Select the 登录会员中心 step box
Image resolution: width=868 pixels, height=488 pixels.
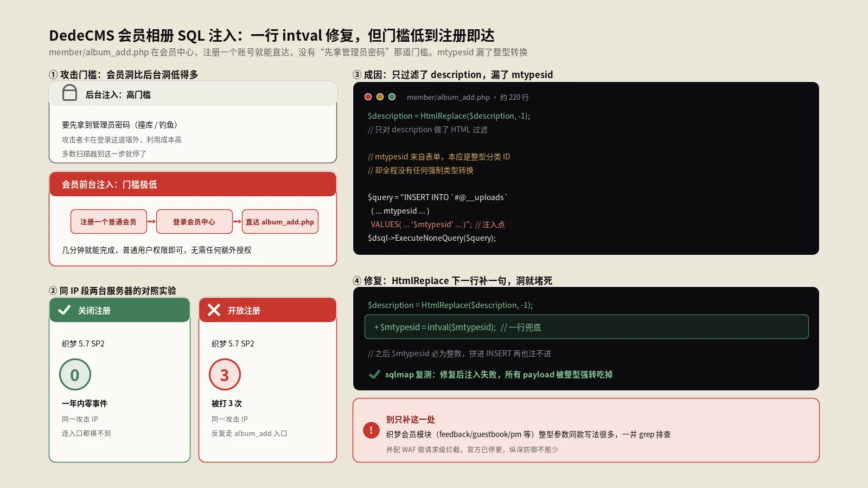[194, 222]
